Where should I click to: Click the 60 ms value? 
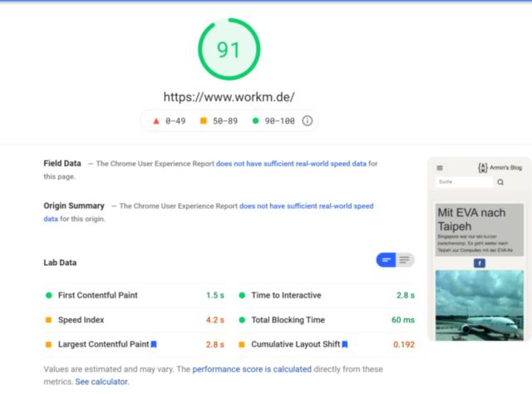[x=403, y=320]
